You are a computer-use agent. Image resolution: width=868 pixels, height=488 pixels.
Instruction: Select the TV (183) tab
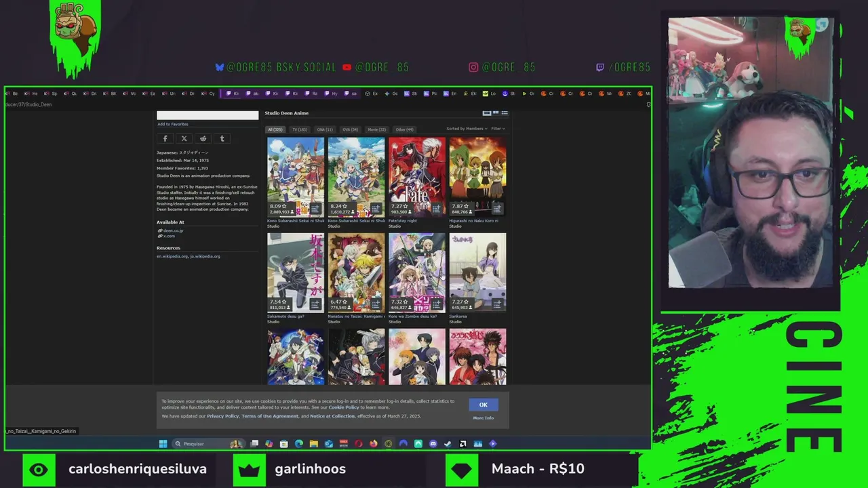[x=300, y=129]
